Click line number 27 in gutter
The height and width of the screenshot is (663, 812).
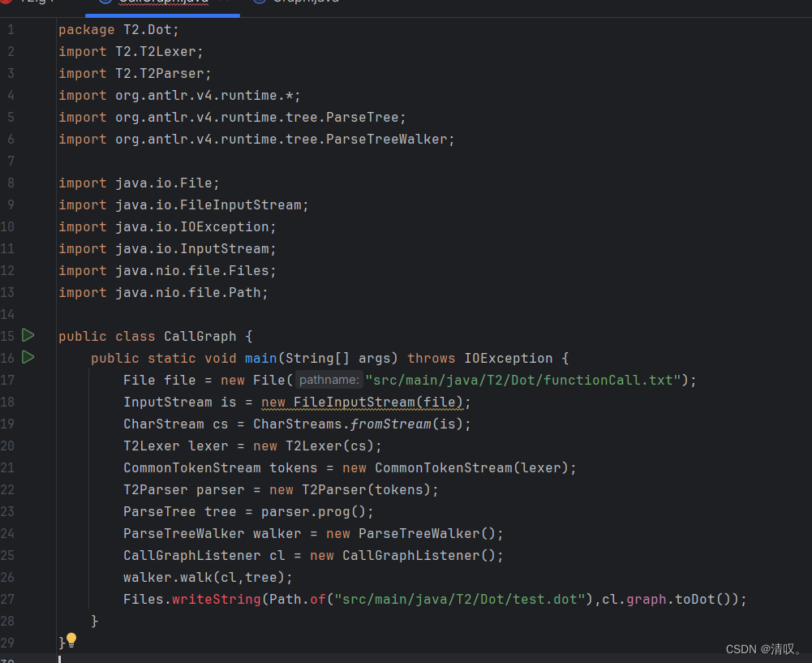coord(8,599)
